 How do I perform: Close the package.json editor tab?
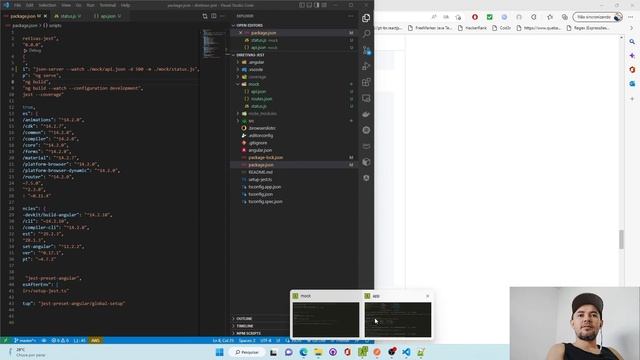click(x=45, y=16)
